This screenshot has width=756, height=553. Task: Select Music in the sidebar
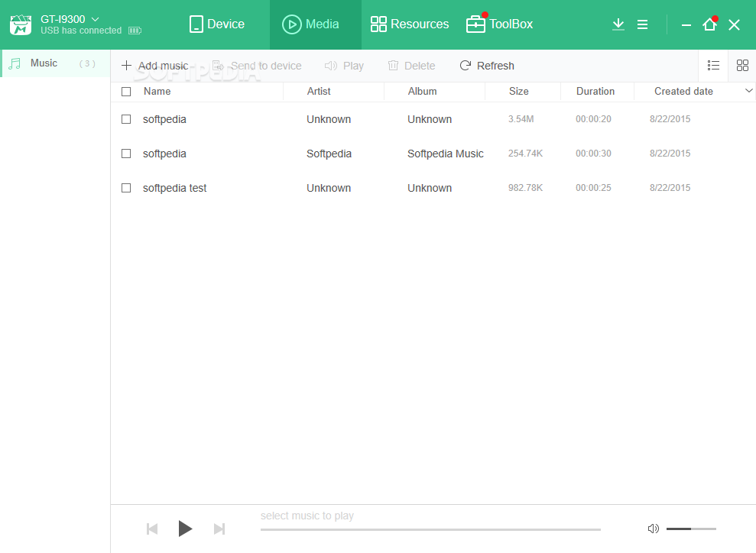tap(56, 63)
